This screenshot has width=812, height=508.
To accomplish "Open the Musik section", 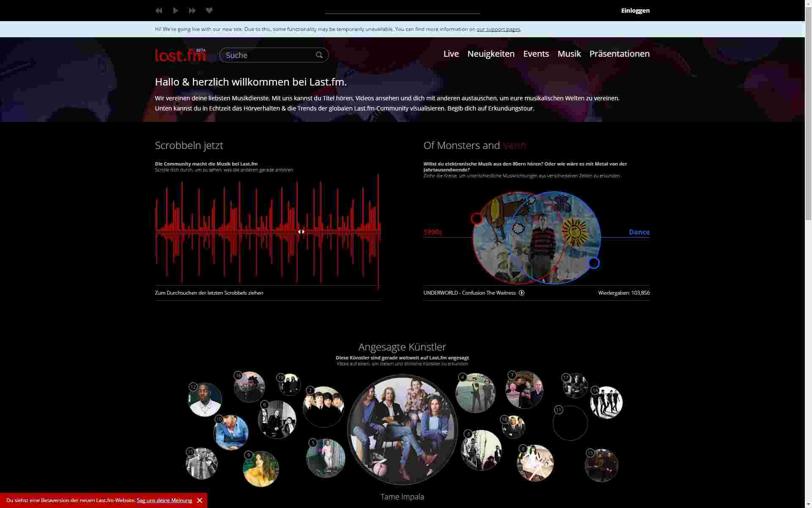I will (569, 54).
